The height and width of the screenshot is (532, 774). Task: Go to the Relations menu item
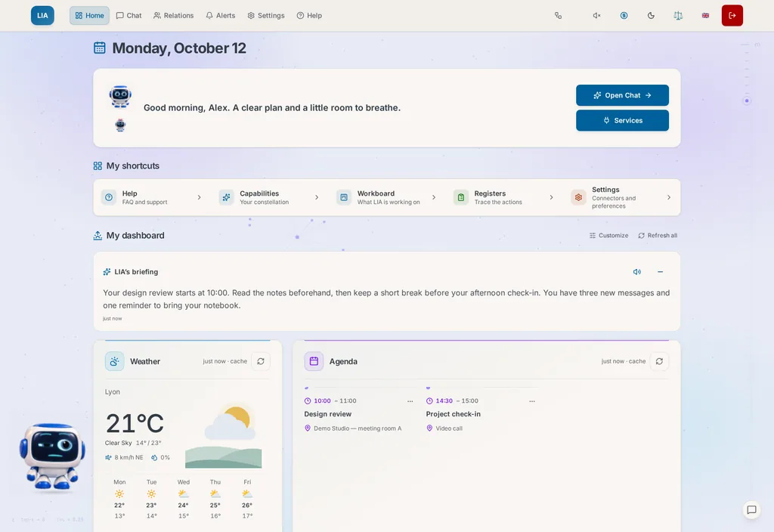click(x=173, y=15)
